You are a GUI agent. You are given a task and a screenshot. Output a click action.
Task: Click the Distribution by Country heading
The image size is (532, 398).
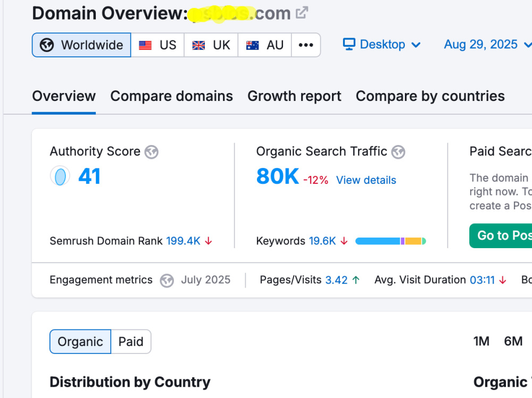click(x=130, y=382)
